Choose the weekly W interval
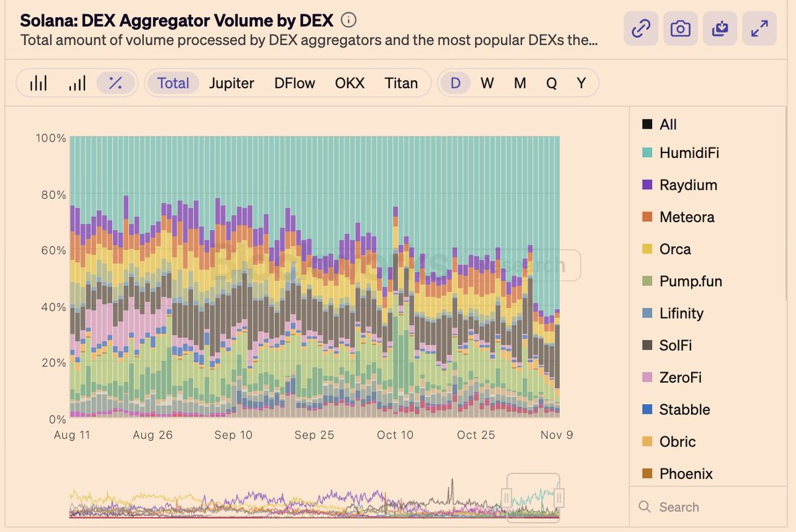This screenshot has width=796, height=532. (x=488, y=83)
